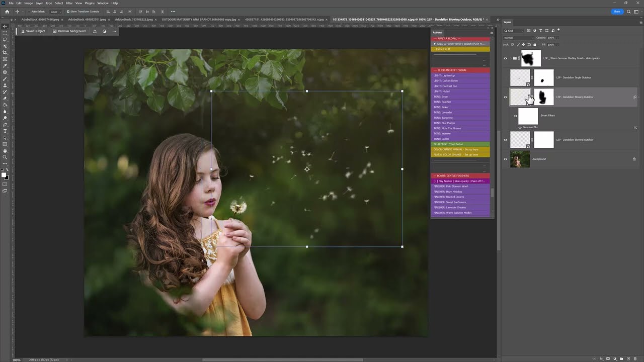Click the lock transparent pixels icon

[513, 44]
